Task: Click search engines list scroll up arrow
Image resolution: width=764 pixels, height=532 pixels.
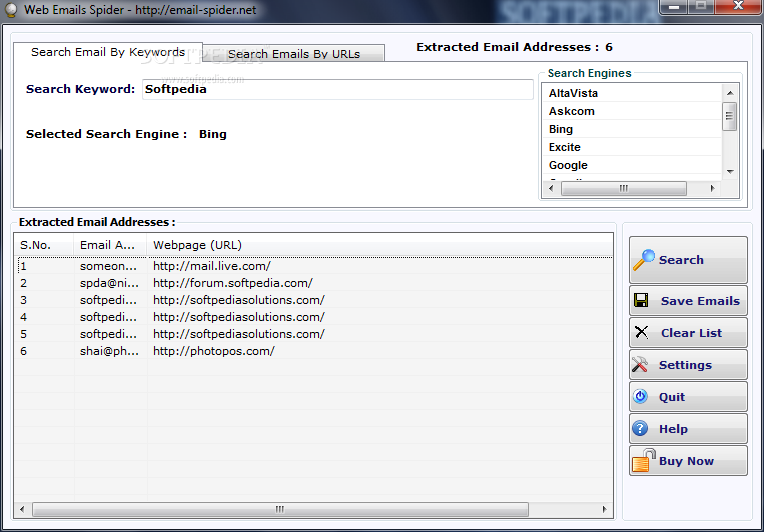Action: point(730,93)
